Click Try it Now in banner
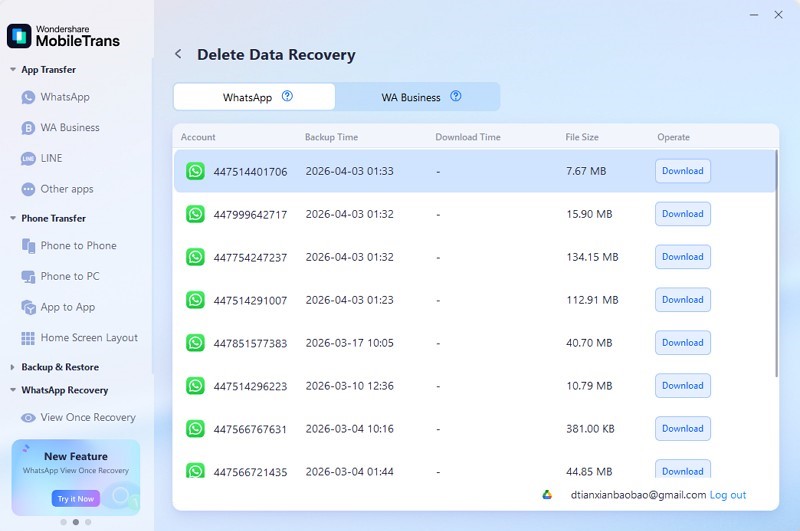This screenshot has width=800, height=531. coord(75,498)
